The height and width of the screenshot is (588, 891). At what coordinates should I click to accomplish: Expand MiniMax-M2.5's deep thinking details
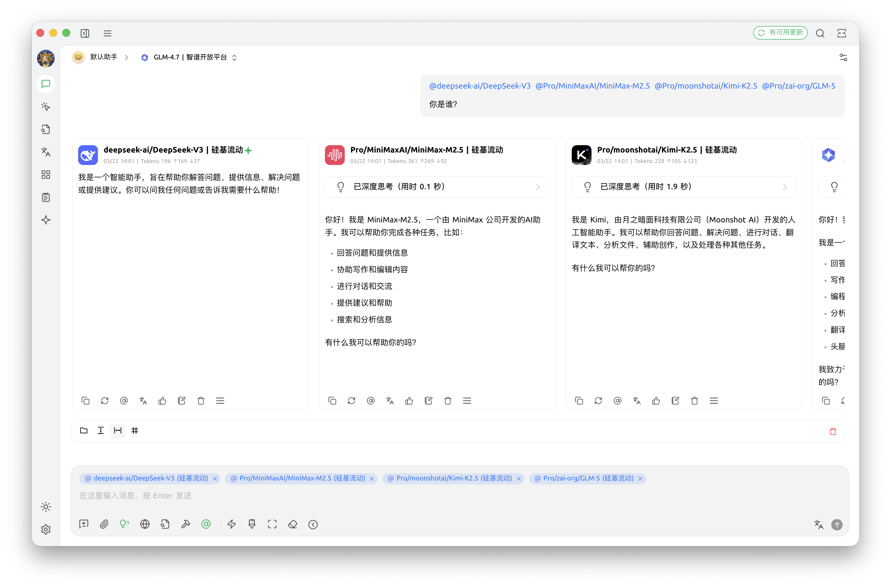437,187
